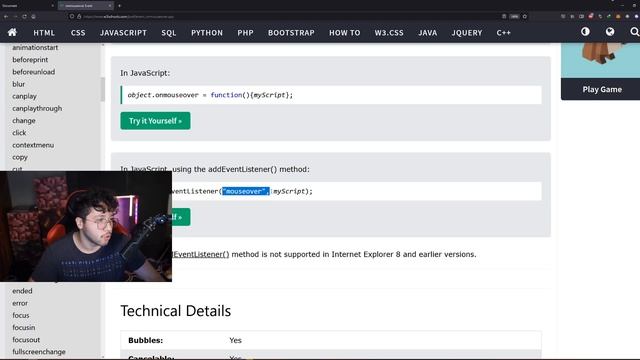Open the search magnifier icon
Viewport: 640px width, 360px height.
click(634, 32)
